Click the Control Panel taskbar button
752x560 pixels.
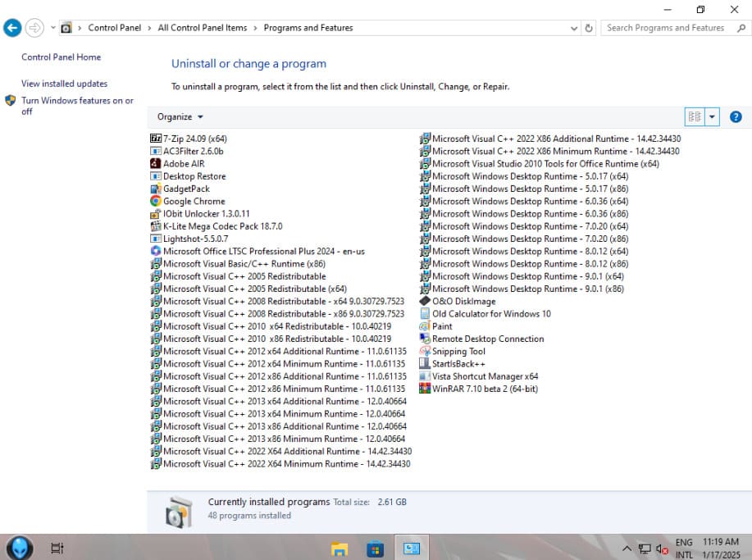[411, 548]
